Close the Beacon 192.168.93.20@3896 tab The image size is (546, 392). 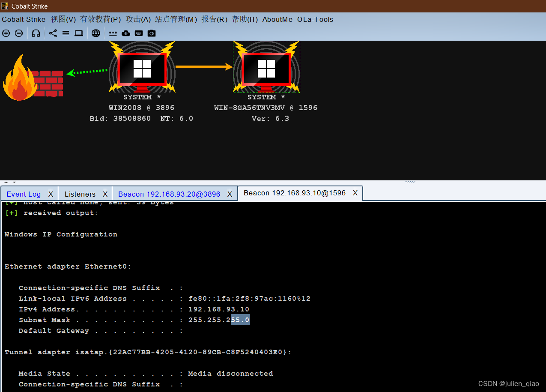tap(230, 194)
